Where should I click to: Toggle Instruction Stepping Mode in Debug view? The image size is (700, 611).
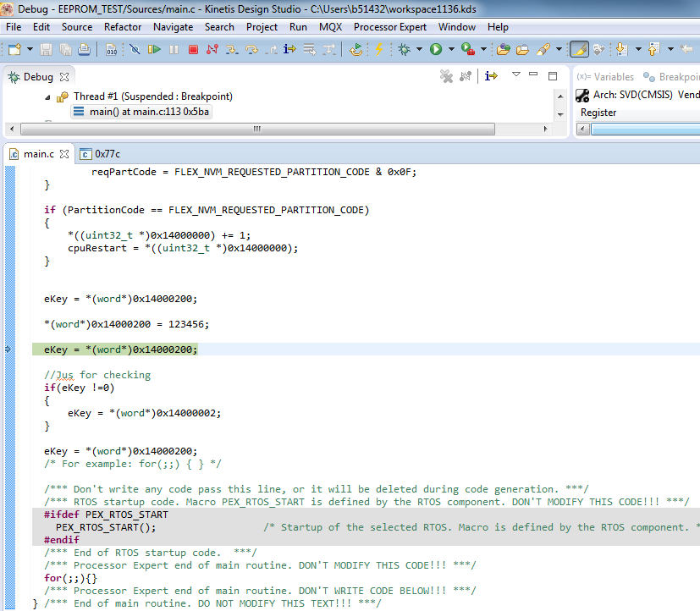click(x=491, y=76)
